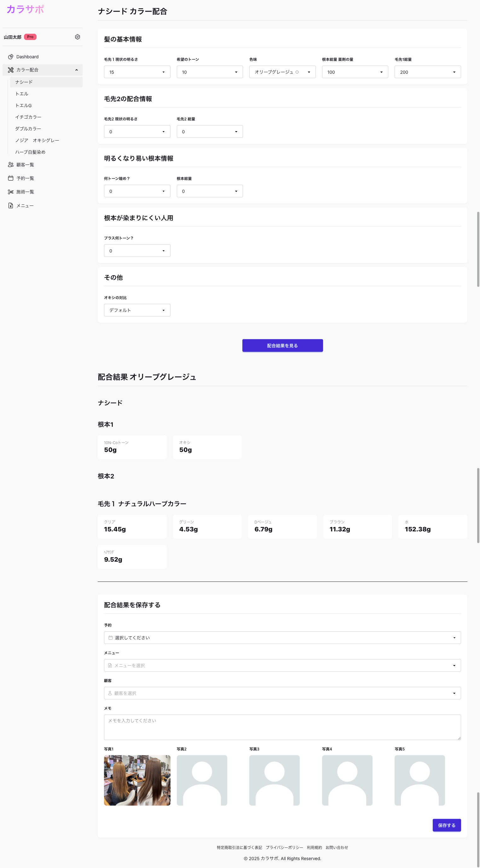Open the 色味 オリーブグレージュ dropdown
The image size is (480, 868).
282,72
